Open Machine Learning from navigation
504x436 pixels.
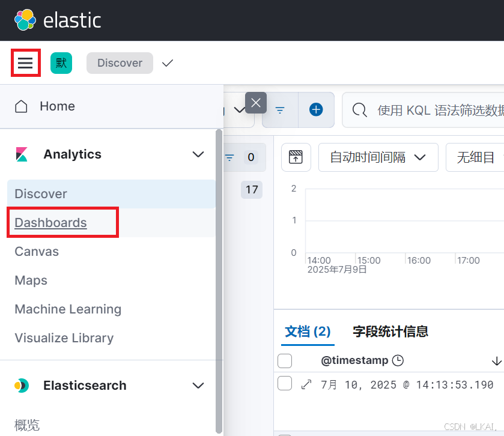click(x=68, y=309)
